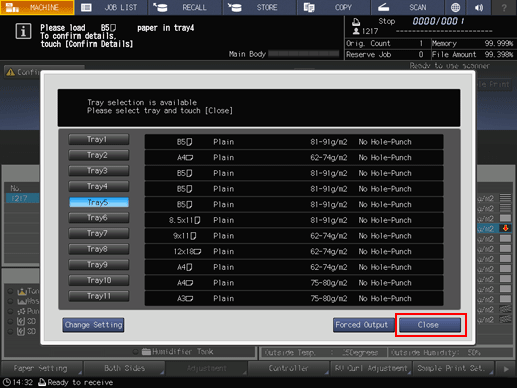
Task: Select Tray10 button
Action: tap(99, 280)
